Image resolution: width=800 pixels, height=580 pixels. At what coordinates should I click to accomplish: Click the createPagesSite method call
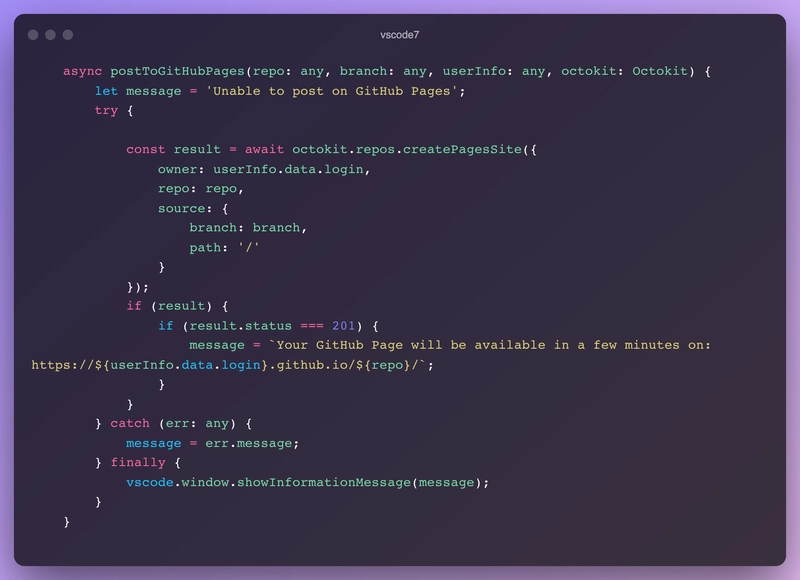click(x=466, y=149)
